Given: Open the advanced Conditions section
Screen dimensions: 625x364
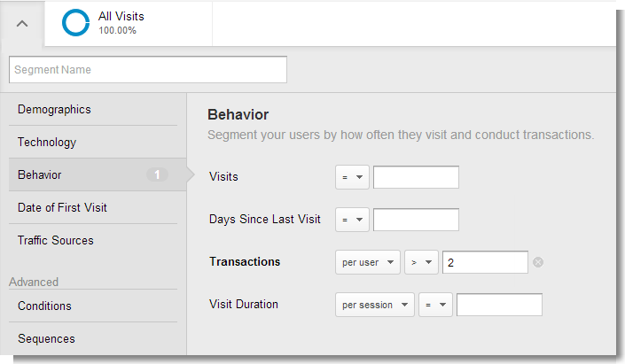Looking at the screenshot, I should (x=44, y=306).
